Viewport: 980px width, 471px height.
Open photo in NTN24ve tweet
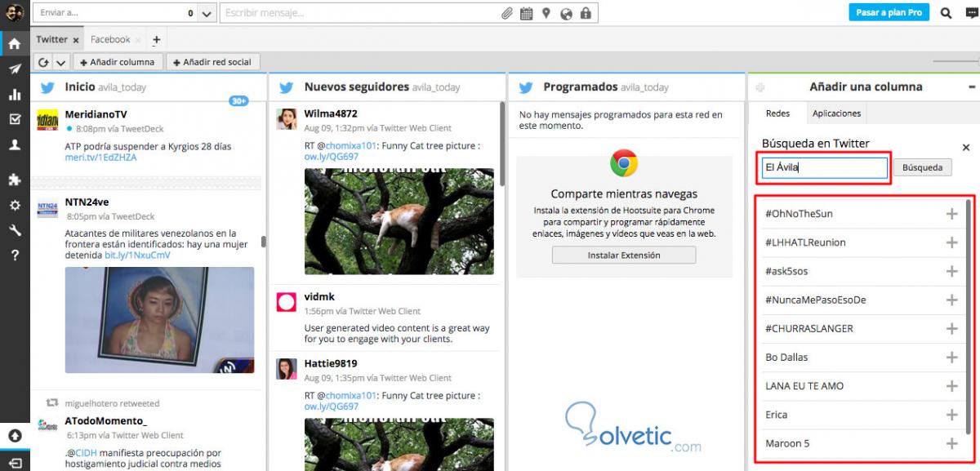[x=159, y=320]
